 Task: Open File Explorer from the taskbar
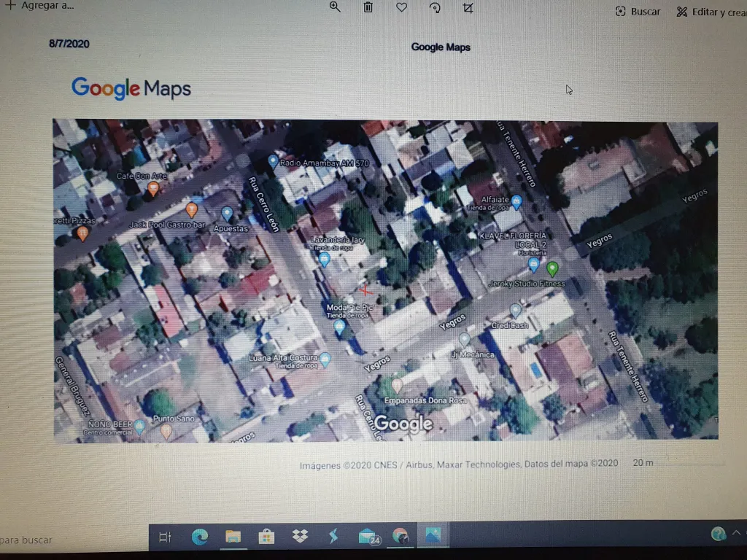pyautogui.click(x=233, y=537)
